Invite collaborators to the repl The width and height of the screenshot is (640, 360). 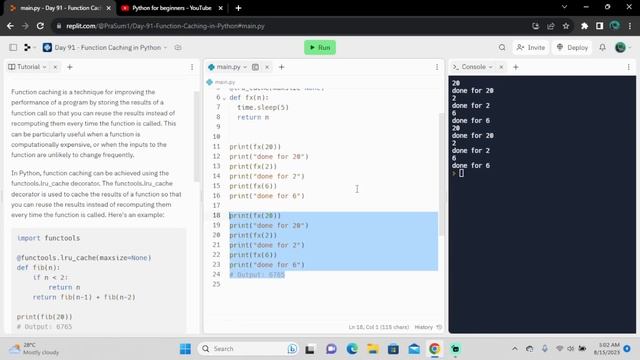531,47
